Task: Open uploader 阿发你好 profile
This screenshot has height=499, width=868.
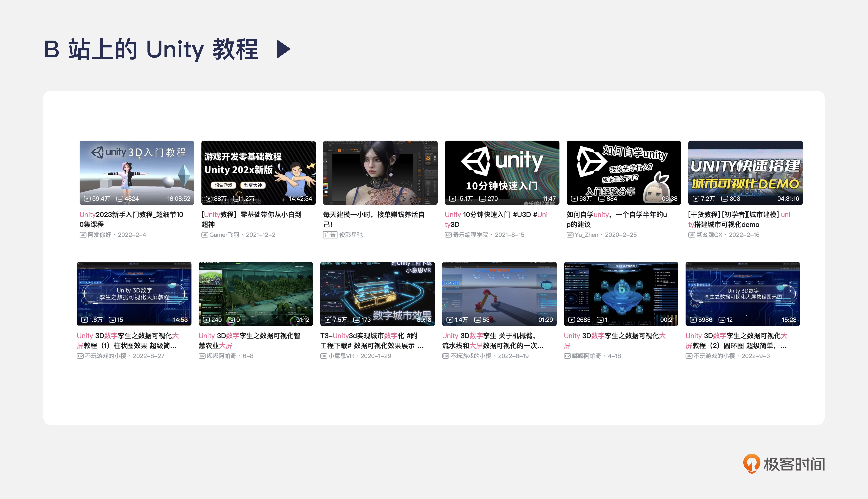Action: pos(99,235)
